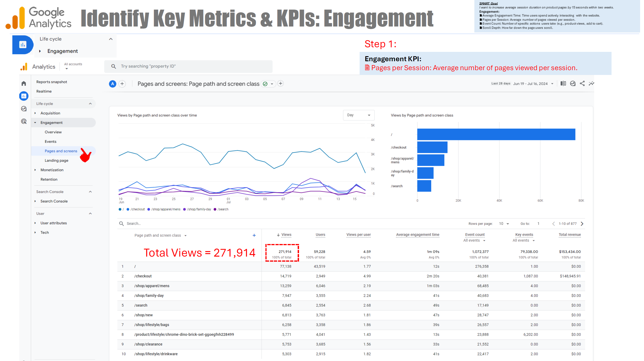Screen dimensions: 644x361
Task: Collapse the Life cycle section in sidebar
Action: tap(90, 104)
